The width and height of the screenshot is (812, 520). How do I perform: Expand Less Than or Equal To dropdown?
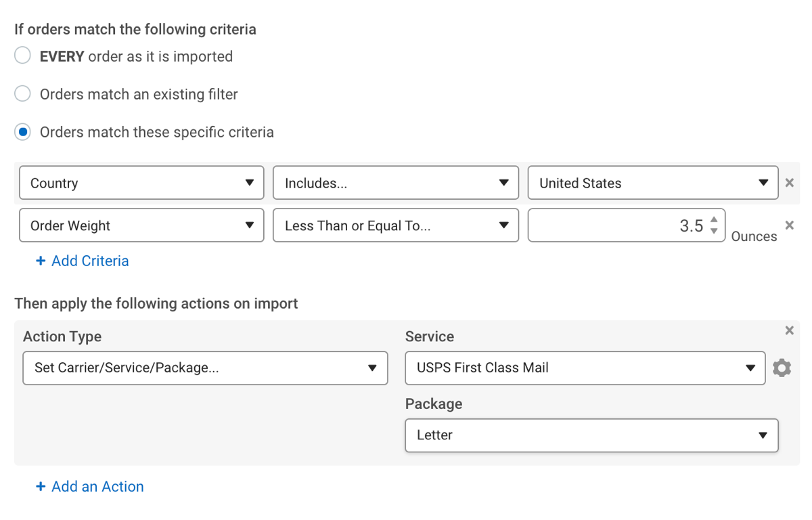click(x=396, y=225)
